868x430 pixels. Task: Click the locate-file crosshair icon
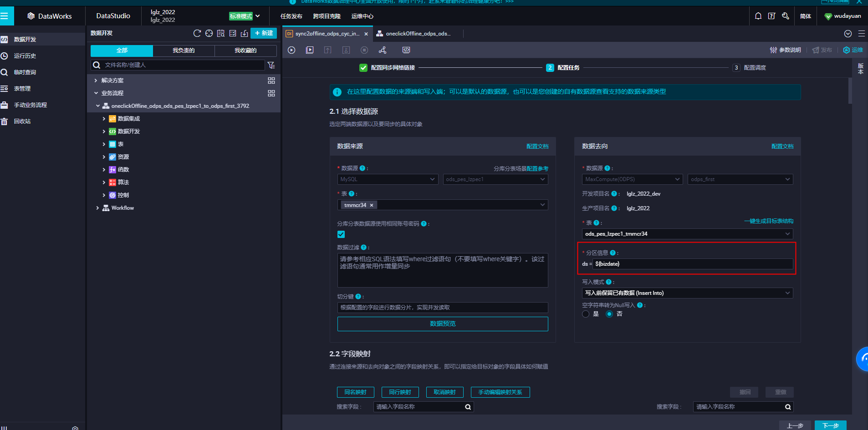(209, 33)
